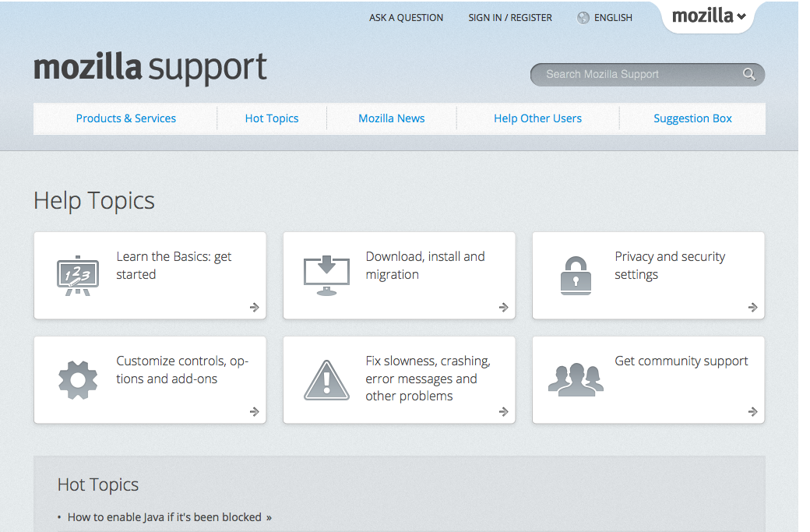Open Customize controls, options and add-ons link

182,370
